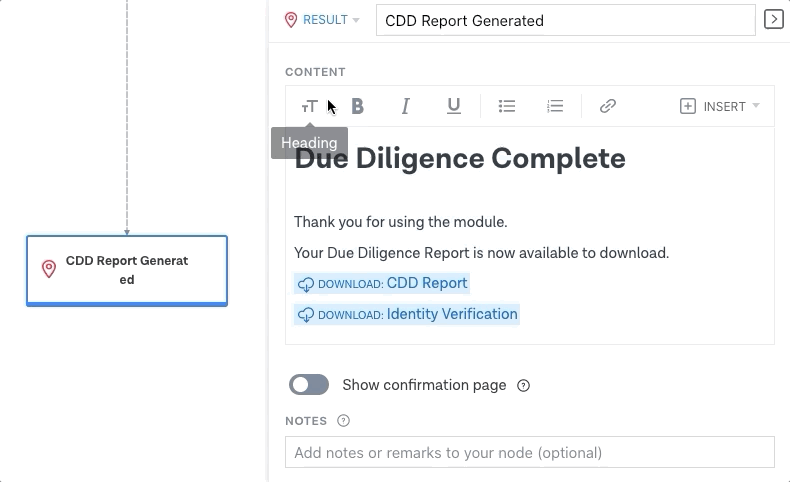790x482 pixels.
Task: Insert a bulleted list
Action: click(507, 106)
